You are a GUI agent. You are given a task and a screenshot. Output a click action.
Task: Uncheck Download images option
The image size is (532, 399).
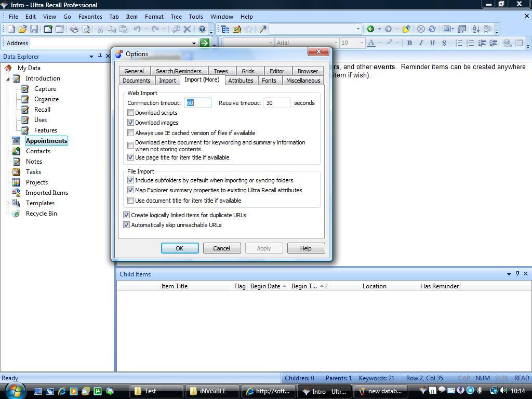pos(130,123)
